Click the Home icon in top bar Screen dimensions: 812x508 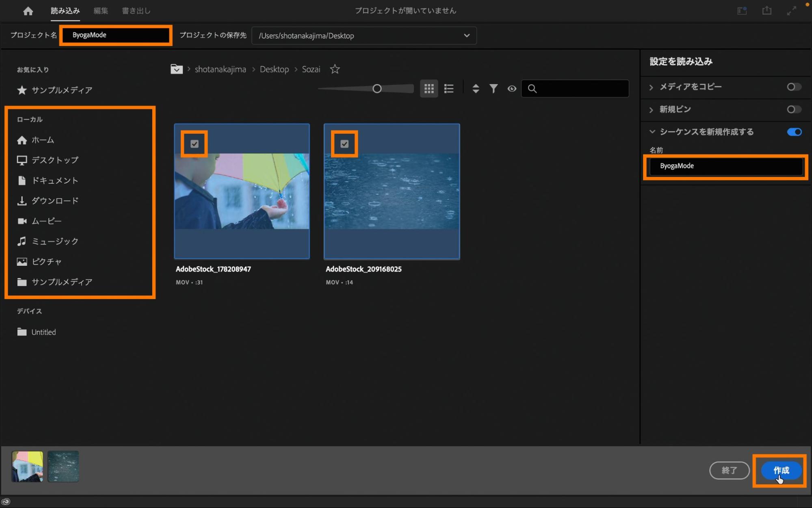[28, 11]
